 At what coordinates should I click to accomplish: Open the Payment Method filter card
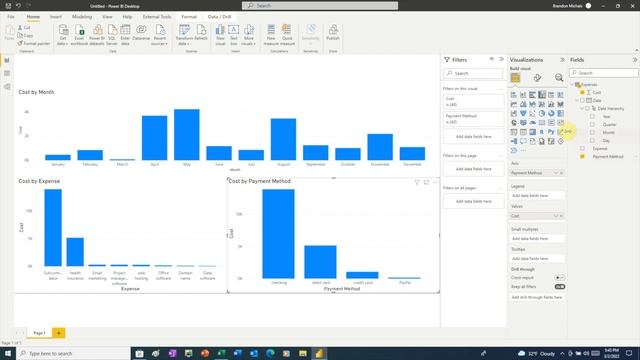click(473, 119)
